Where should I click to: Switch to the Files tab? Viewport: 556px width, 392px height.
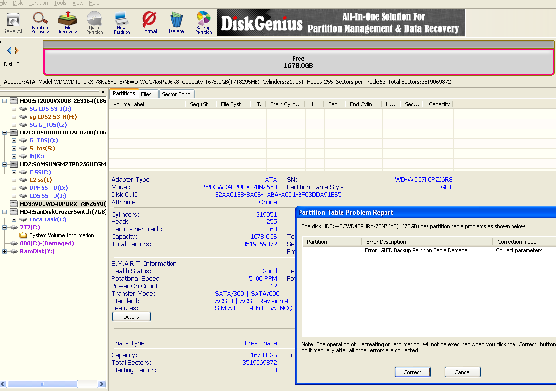pos(146,94)
